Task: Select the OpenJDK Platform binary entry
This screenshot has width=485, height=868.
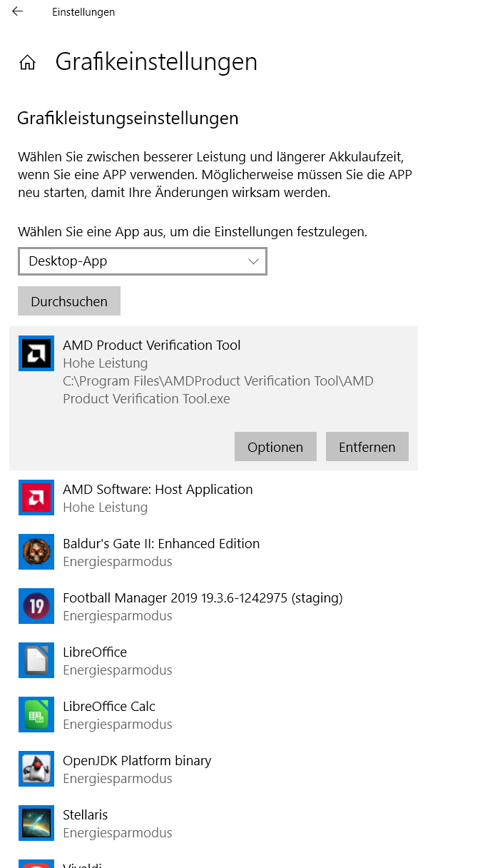Action: click(x=213, y=769)
